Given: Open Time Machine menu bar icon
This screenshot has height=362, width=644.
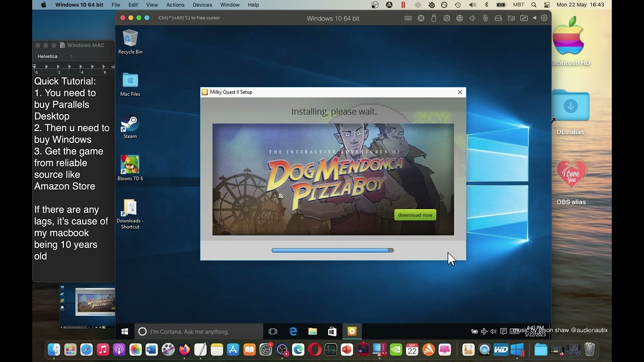Looking at the screenshot, I should click(x=458, y=5).
